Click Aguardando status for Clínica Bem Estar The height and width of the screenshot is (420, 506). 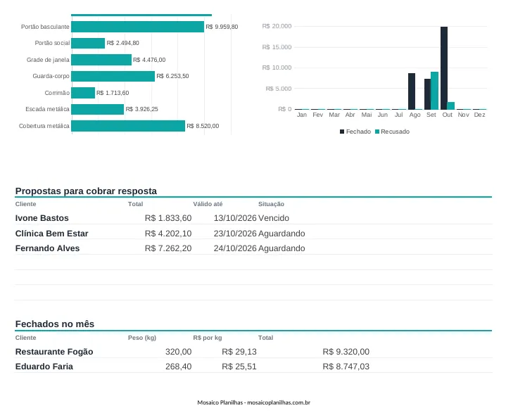coord(282,234)
